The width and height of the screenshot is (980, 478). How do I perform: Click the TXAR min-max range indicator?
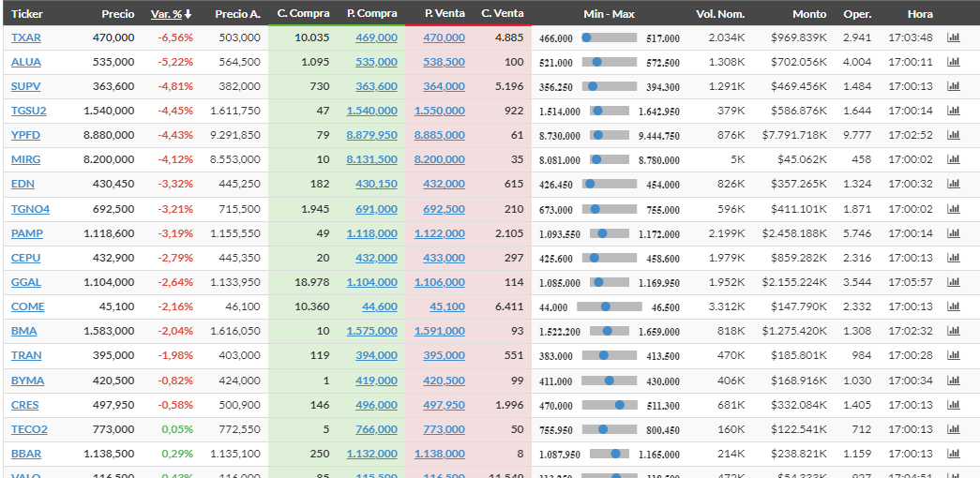[610, 37]
